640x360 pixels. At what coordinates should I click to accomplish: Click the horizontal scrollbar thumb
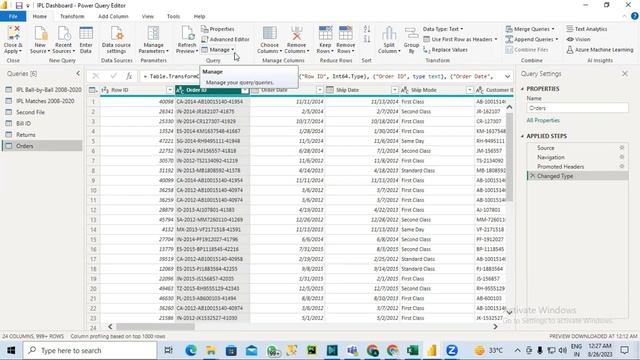(x=156, y=327)
